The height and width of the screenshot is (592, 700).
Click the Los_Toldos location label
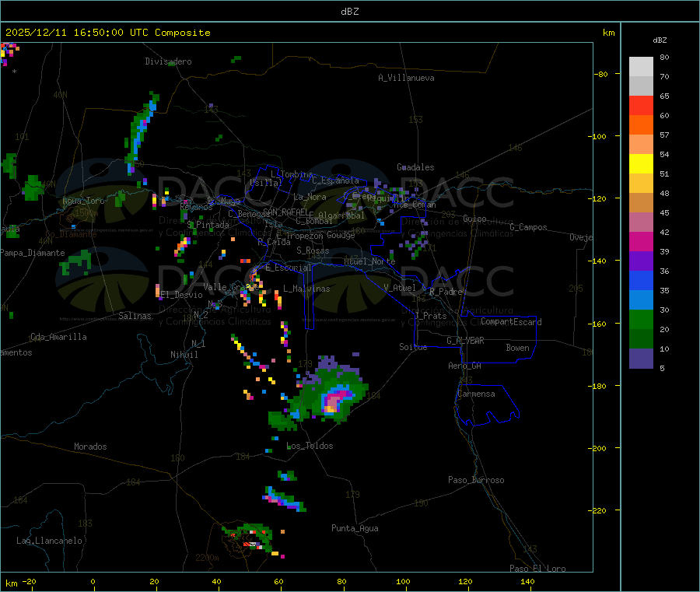click(x=310, y=446)
